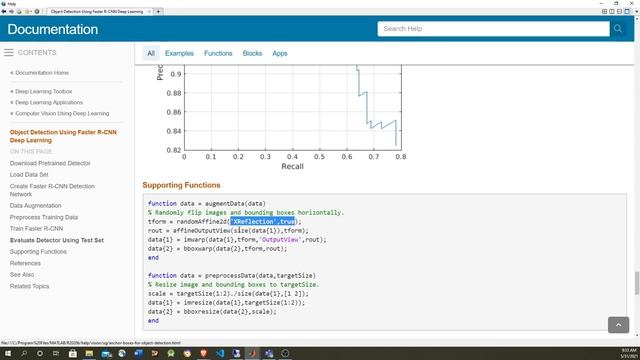Open Brave browser from taskbar
The image size is (640, 360).
coord(204,353)
